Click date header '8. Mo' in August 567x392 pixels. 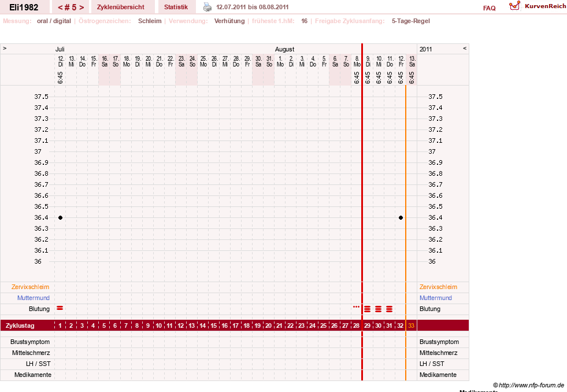[x=357, y=61]
